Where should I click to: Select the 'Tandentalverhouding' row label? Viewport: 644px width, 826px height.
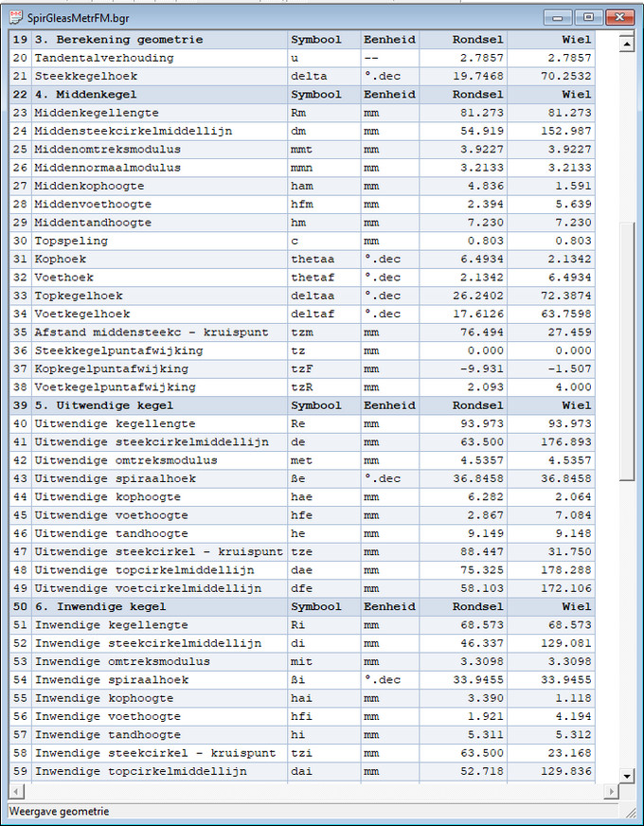click(104, 58)
